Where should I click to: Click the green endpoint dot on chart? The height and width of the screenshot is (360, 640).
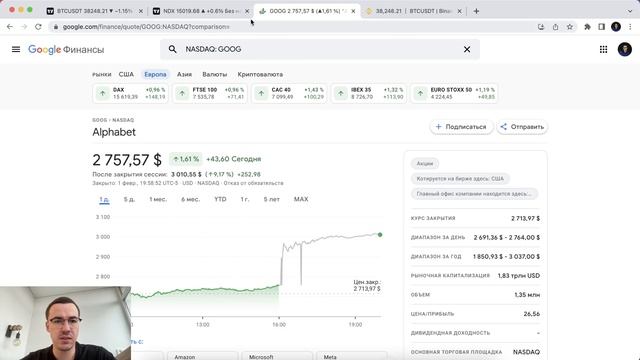pyautogui.click(x=380, y=235)
